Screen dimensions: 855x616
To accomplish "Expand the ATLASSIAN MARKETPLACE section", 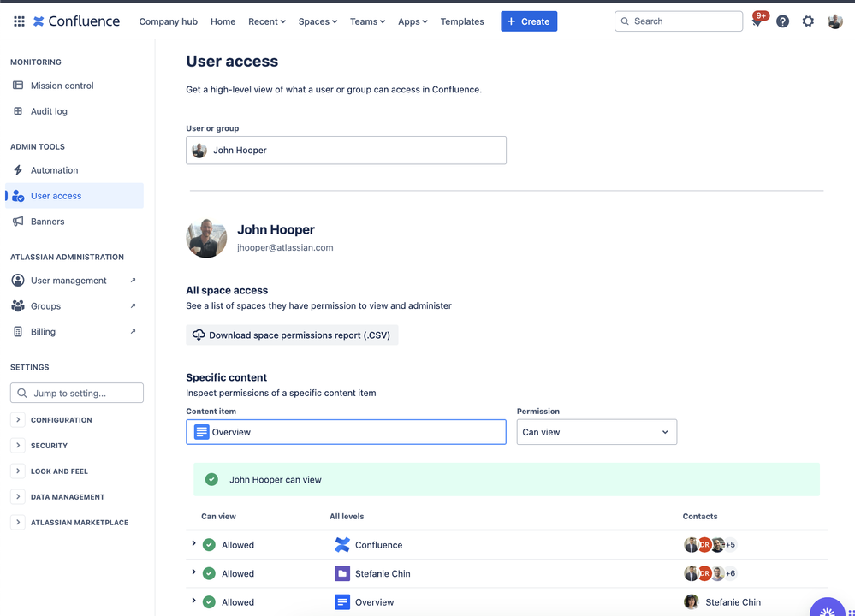I will pyautogui.click(x=18, y=522).
